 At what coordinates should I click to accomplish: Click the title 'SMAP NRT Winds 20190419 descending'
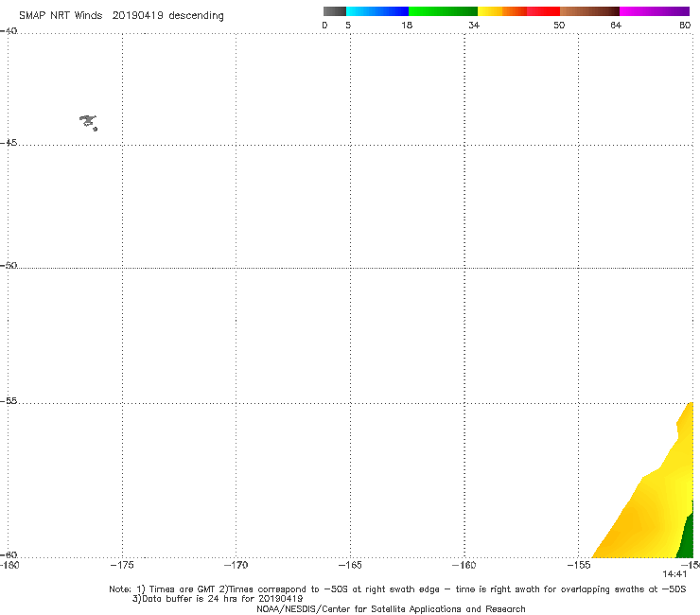[121, 16]
